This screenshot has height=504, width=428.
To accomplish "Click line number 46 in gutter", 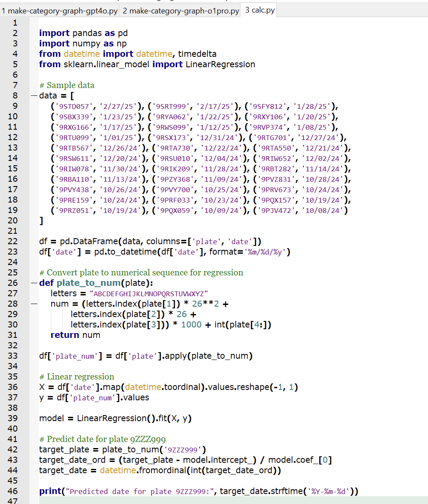I will coord(13,491).
